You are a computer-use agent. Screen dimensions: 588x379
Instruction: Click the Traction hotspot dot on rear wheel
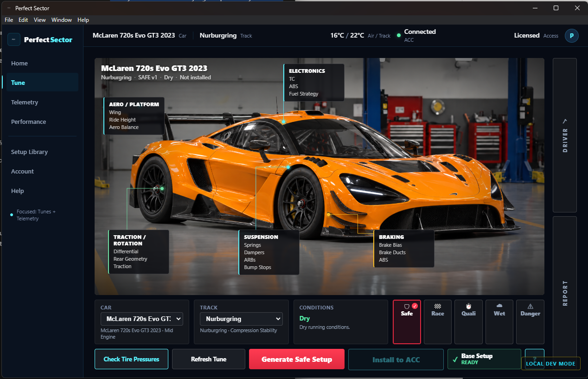coord(162,188)
